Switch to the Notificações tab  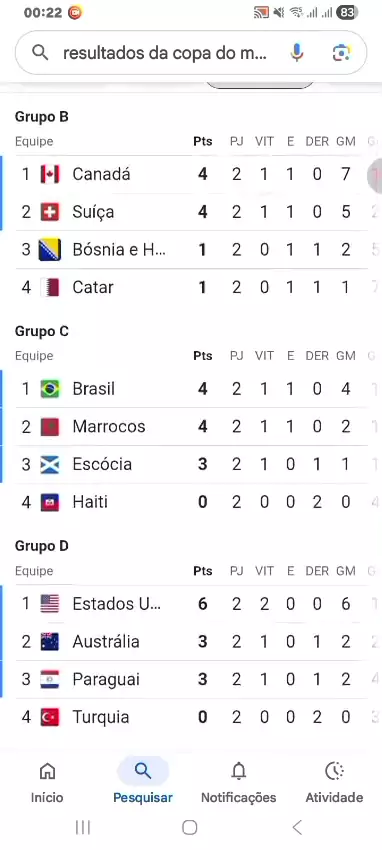238,782
